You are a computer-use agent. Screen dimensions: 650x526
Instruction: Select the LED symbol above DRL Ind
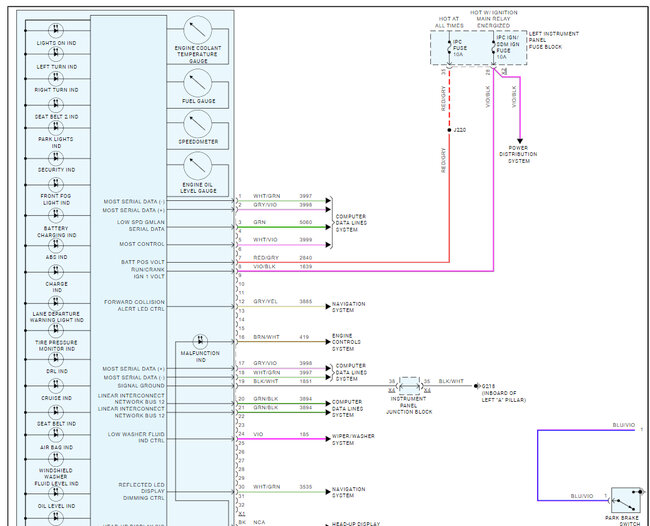click(56, 359)
